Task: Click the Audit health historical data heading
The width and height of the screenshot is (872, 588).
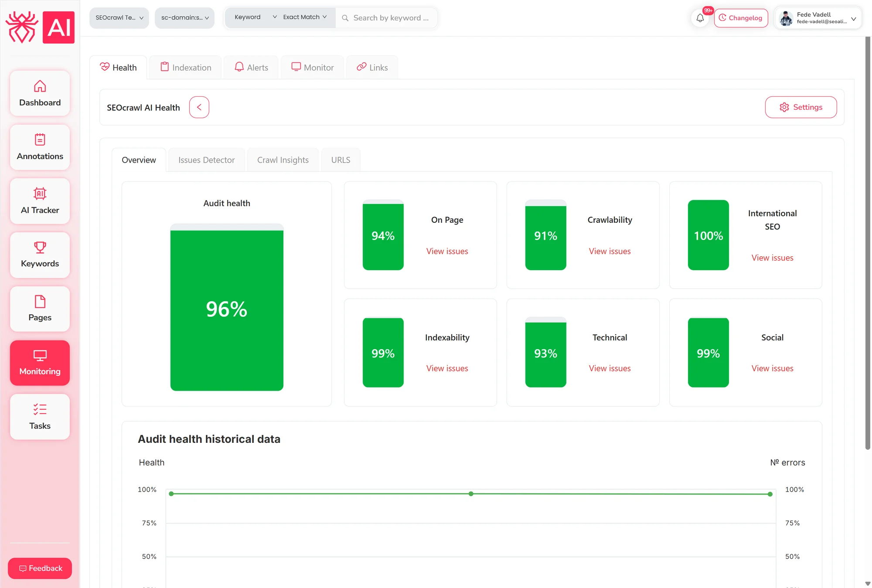Action: pos(209,439)
